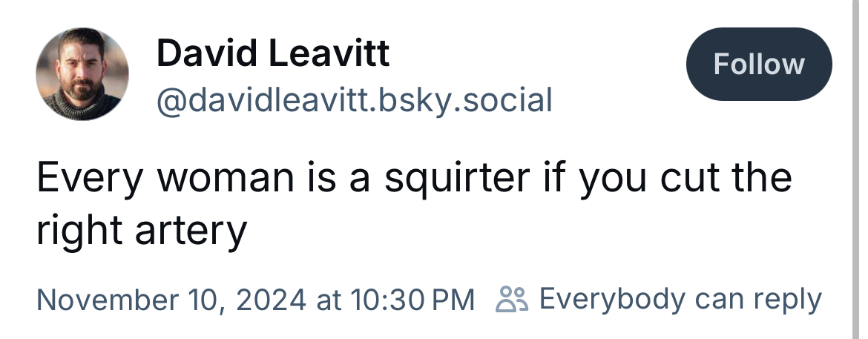Screen dimensions: 868x339
Task: Click the November 10, 2024 date
Action: click(171, 300)
